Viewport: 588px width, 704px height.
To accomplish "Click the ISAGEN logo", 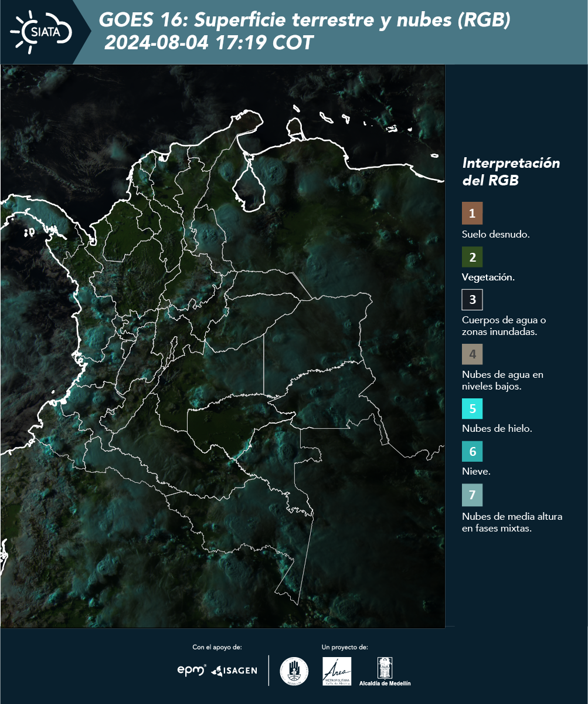I will (234, 671).
